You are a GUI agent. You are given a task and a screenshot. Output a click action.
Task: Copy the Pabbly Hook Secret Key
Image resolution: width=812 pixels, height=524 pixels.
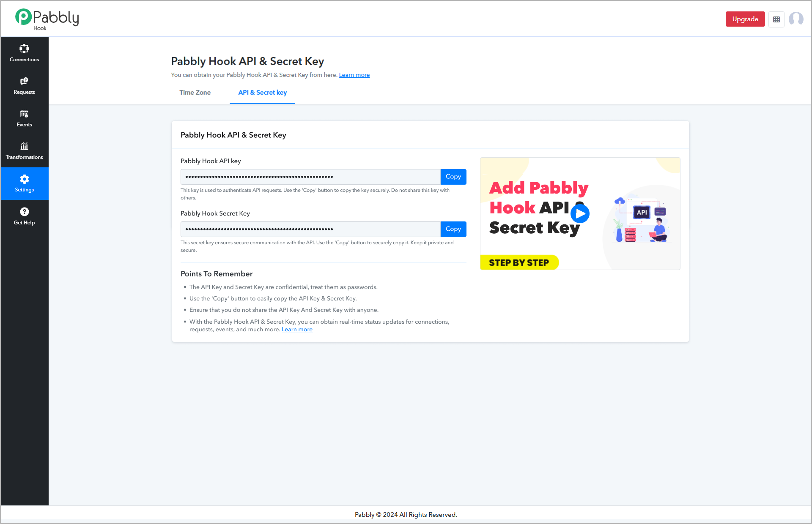(453, 229)
